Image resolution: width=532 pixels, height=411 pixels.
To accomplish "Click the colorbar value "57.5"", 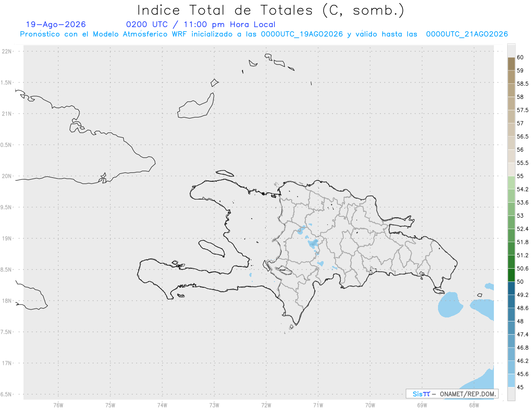I will click(522, 110).
